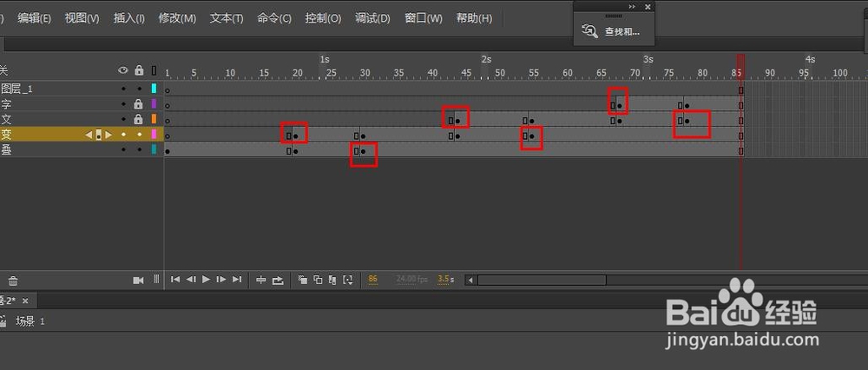Open the 命令(C) menu
Viewport: 868px width, 370px height.
click(x=274, y=17)
